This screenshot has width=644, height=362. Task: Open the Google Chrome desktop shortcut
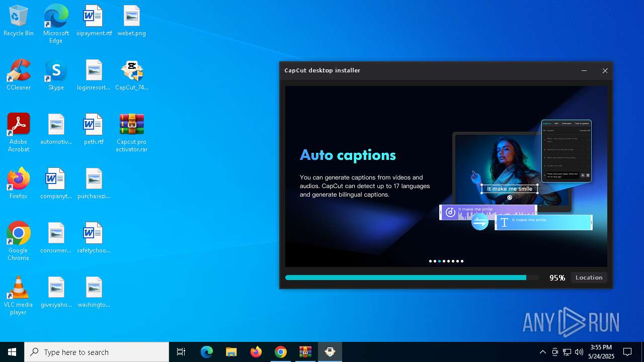click(x=19, y=241)
